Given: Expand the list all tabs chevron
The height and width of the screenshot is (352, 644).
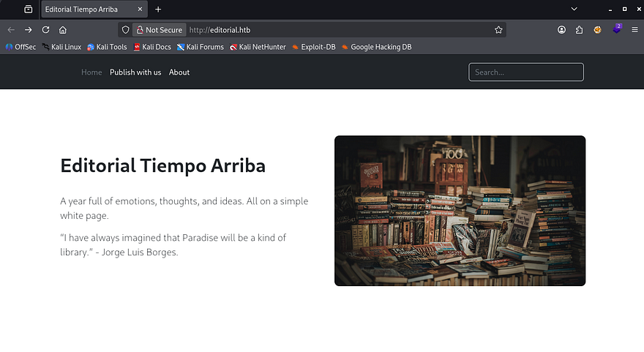Looking at the screenshot, I should coord(574,10).
